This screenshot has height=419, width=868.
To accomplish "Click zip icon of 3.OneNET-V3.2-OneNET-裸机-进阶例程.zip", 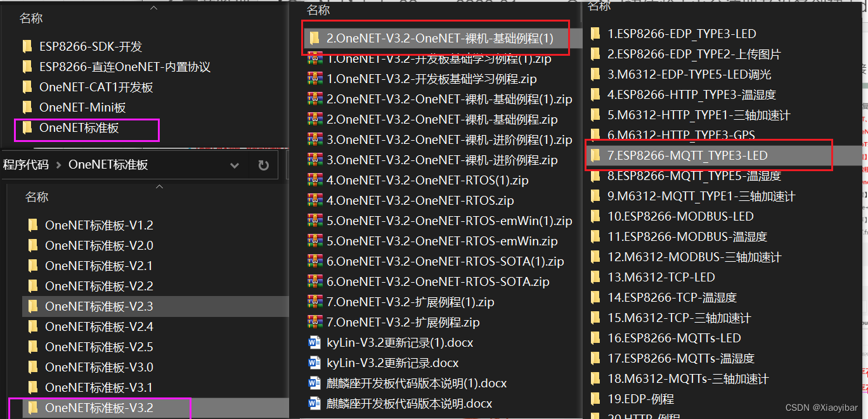I will [x=314, y=160].
